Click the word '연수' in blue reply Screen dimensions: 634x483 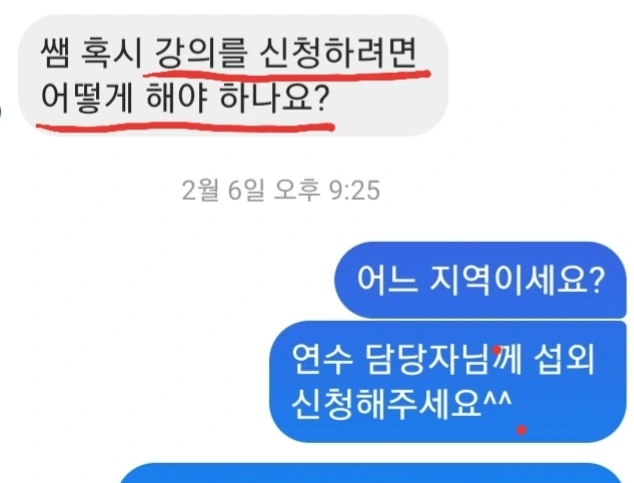click(322, 360)
